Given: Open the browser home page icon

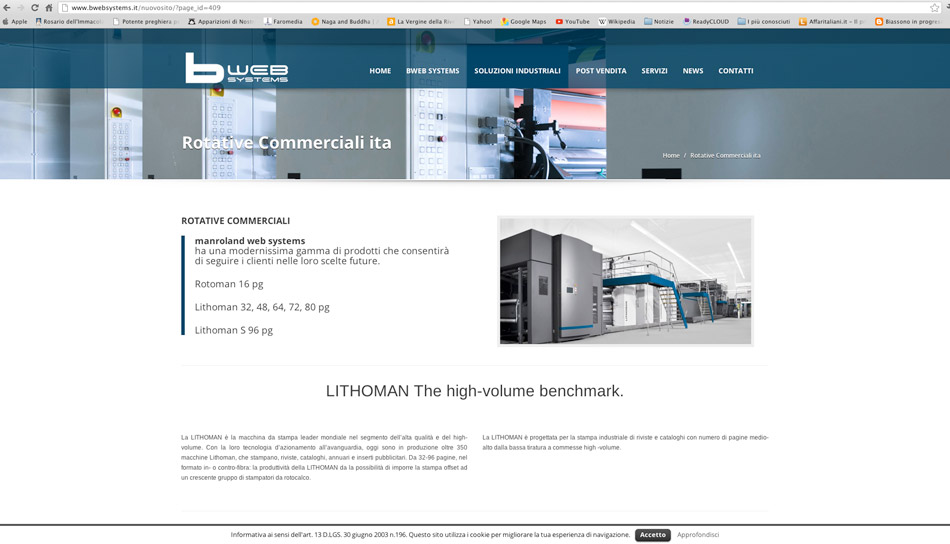Looking at the screenshot, I should (48, 8).
